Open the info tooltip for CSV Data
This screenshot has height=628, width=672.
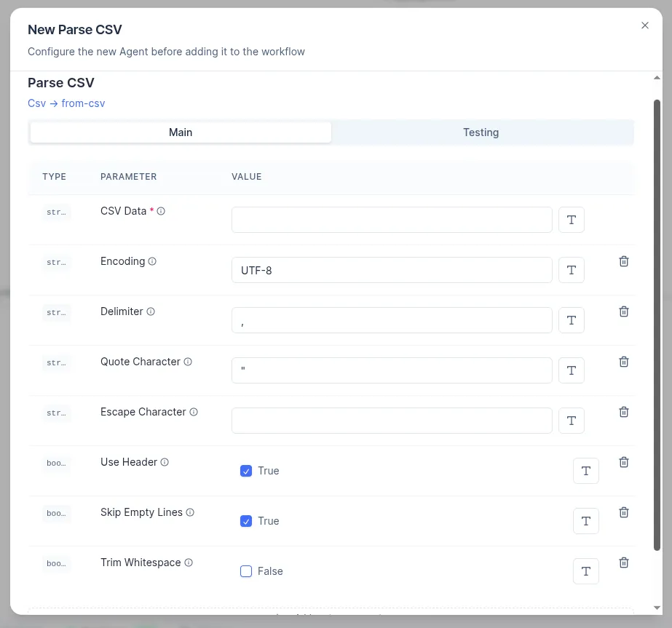(x=159, y=211)
